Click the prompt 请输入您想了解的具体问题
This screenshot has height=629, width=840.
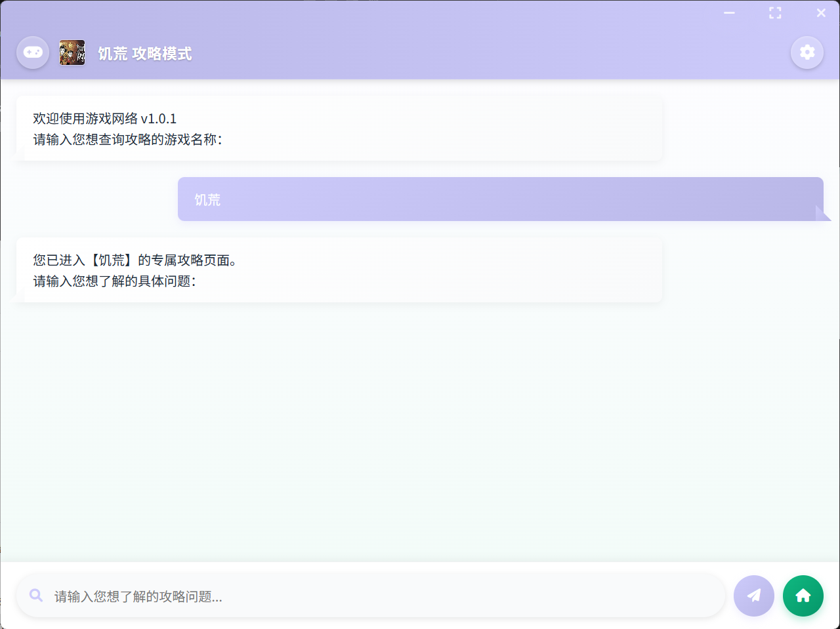pyautogui.click(x=114, y=281)
